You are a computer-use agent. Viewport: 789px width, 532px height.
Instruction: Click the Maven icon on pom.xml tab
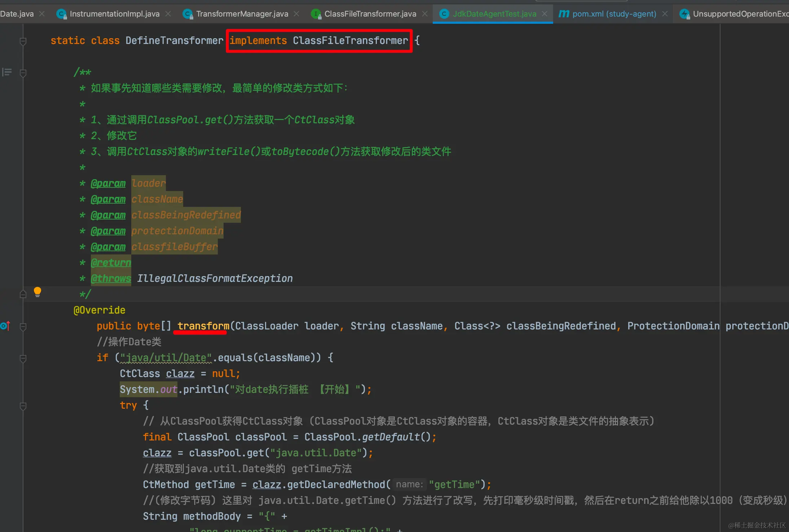[x=563, y=14]
